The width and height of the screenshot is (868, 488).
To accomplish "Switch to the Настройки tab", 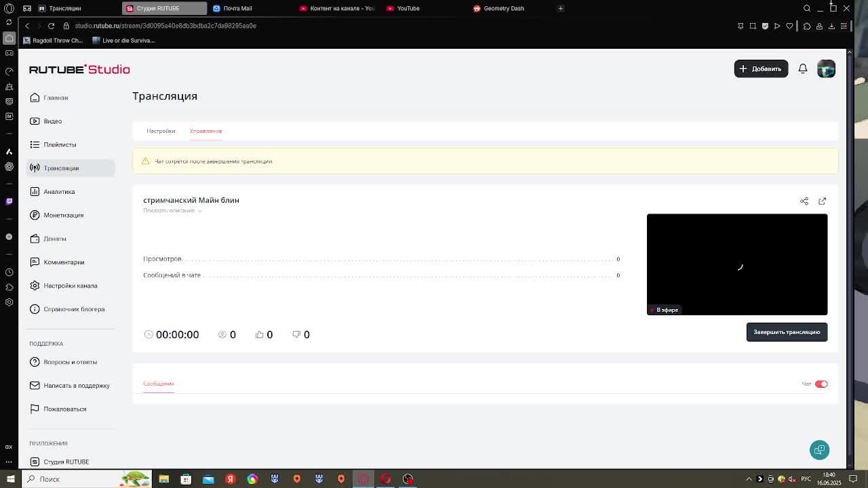I will click(x=161, y=131).
